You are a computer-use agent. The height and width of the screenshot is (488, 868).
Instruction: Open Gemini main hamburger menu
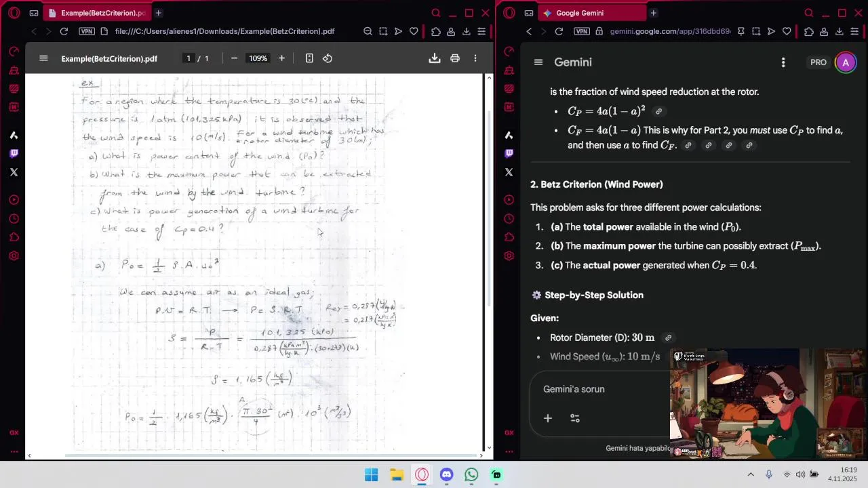tap(538, 62)
